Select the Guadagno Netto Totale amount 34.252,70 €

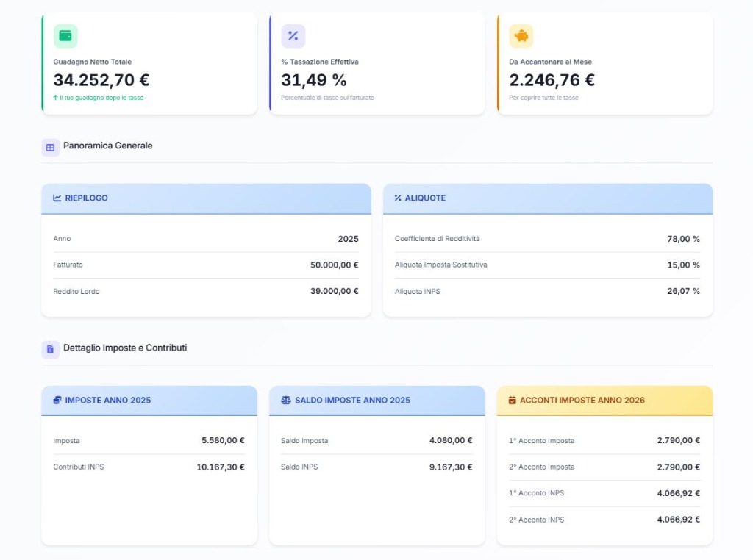[x=101, y=80]
